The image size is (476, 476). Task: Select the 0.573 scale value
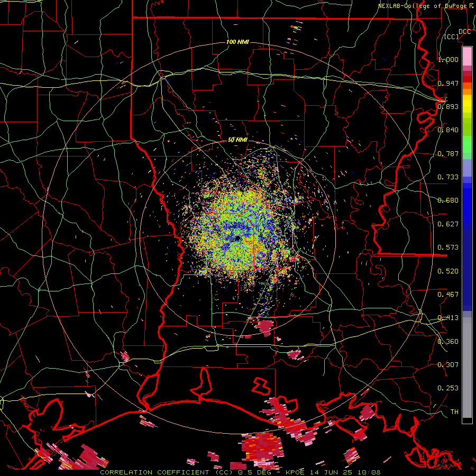click(448, 247)
